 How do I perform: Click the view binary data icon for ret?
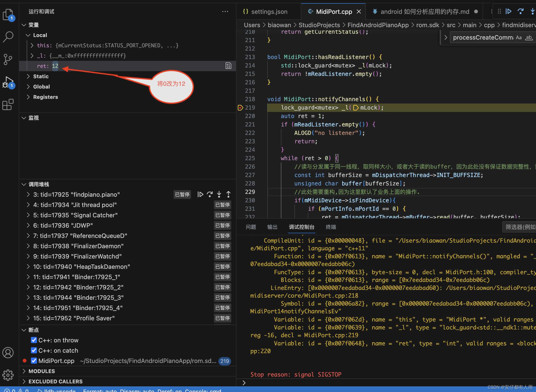228,66
